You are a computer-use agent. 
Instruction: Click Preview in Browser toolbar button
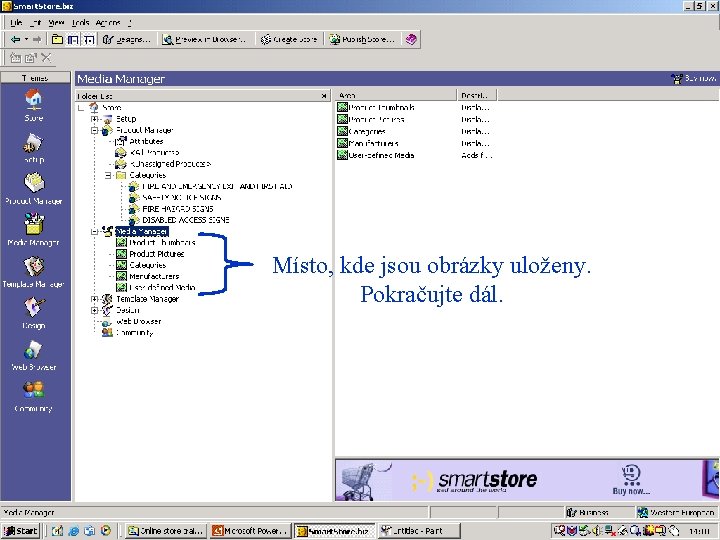[205, 39]
